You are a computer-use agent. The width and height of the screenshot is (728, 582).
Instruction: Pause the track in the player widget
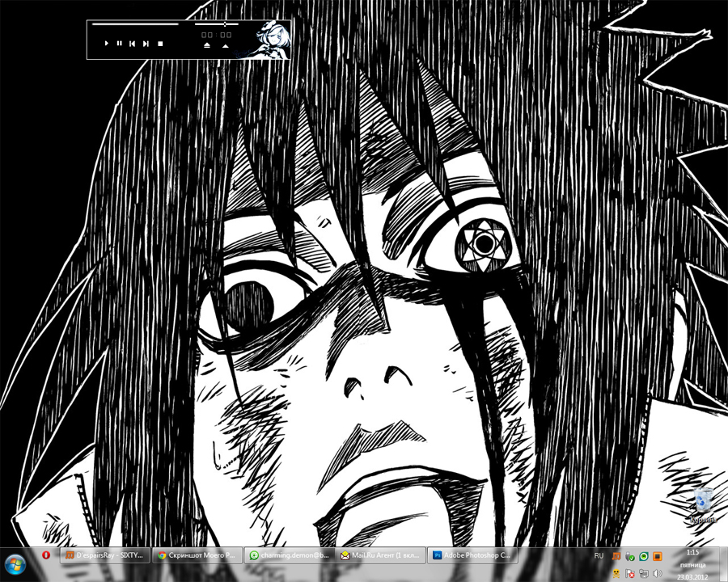point(120,44)
